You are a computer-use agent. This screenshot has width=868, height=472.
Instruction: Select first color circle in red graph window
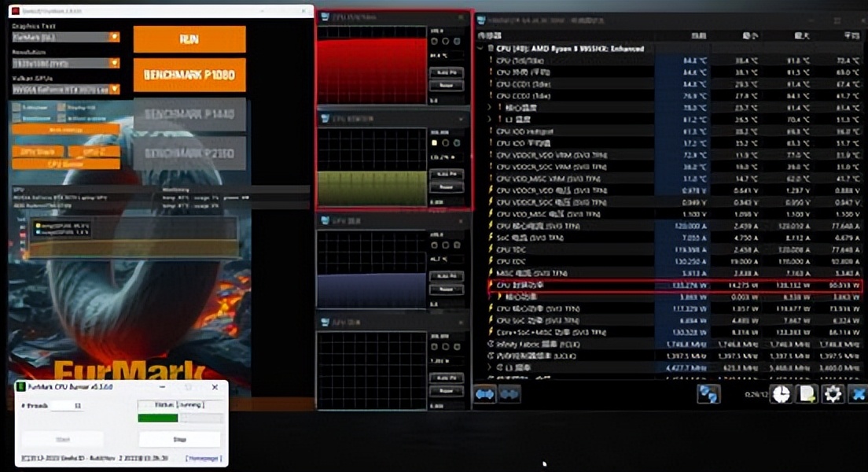click(435, 42)
